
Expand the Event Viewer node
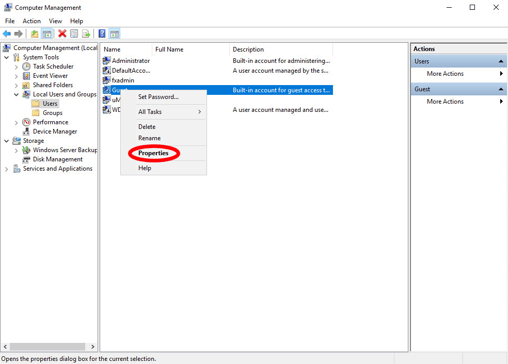point(16,76)
